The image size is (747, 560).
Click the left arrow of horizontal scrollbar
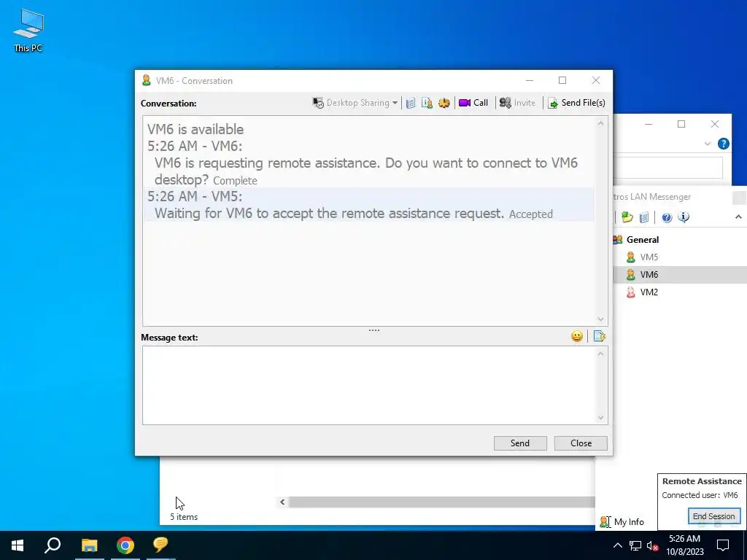pyautogui.click(x=282, y=502)
